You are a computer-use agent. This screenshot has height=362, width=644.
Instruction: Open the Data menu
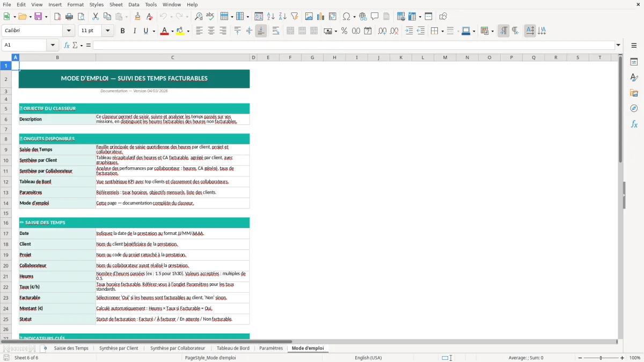(134, 4)
